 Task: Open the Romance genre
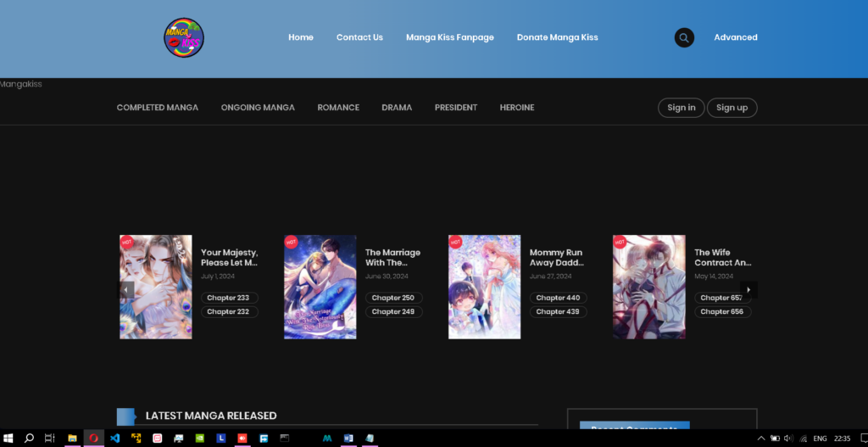tap(338, 108)
